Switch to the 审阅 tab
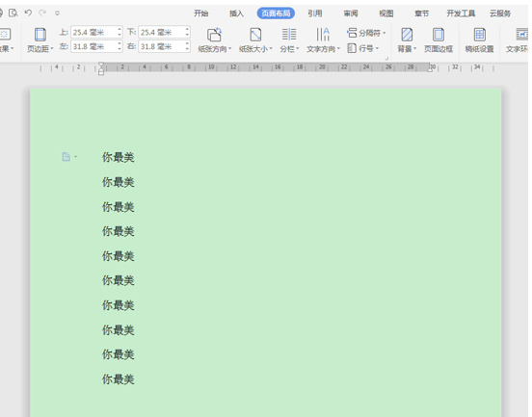 [x=351, y=13]
